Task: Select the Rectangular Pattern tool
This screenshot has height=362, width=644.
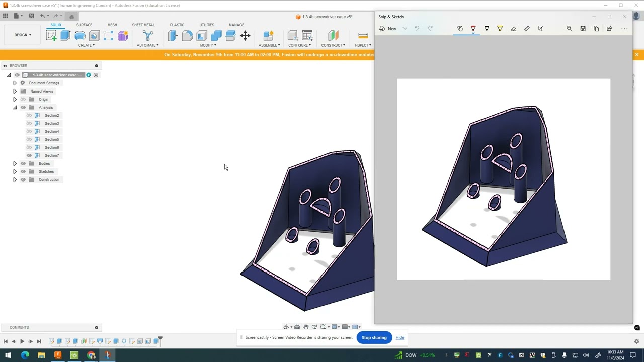Action: 108,35
